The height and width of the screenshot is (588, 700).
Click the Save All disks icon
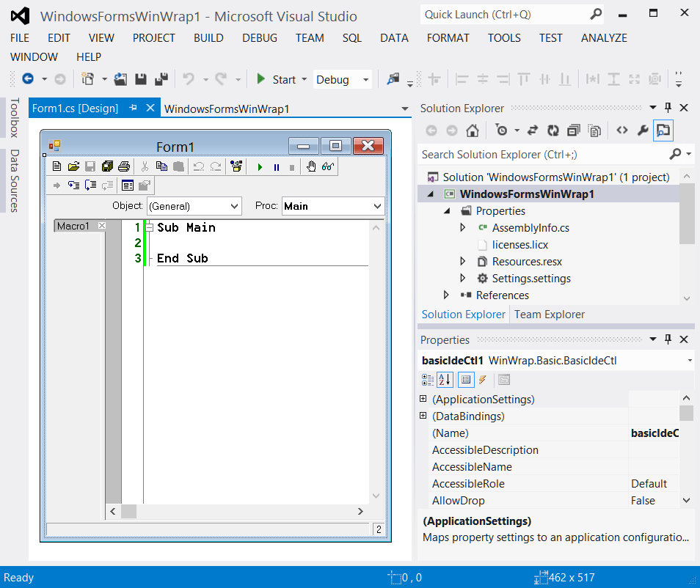161,79
